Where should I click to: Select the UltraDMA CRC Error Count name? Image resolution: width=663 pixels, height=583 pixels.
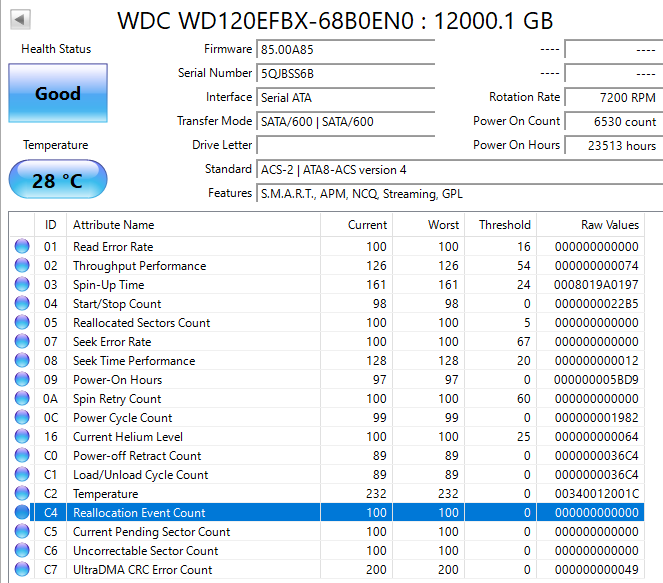[142, 570]
